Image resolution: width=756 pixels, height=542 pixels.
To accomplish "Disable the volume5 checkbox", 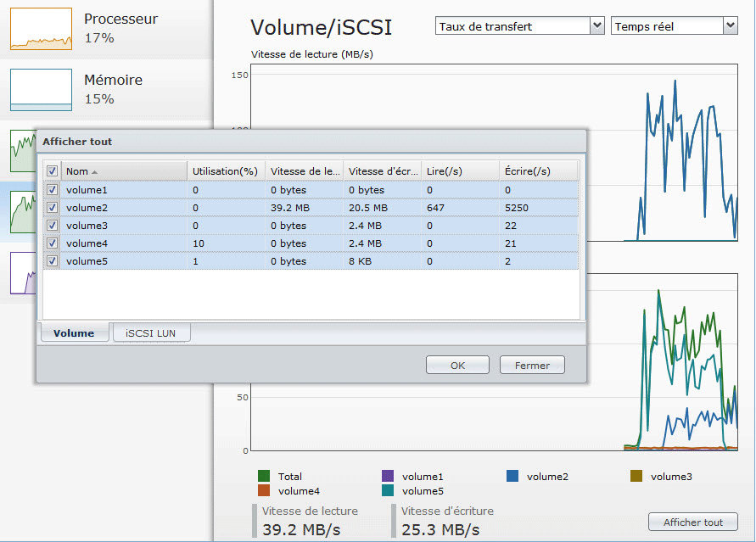I will [52, 261].
